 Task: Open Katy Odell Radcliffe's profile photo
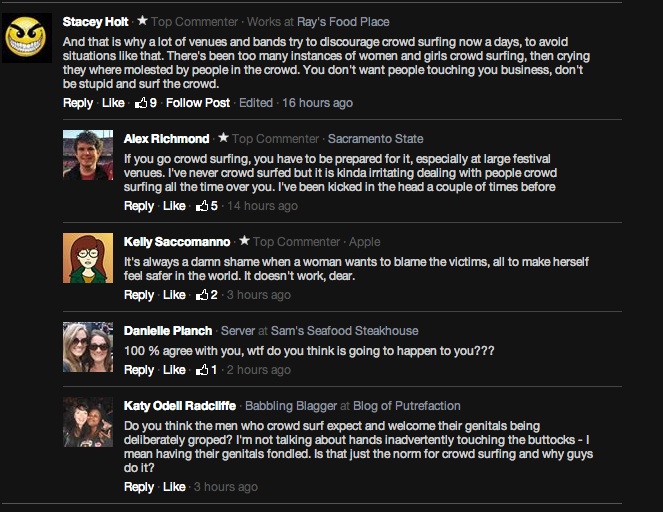[x=88, y=422]
